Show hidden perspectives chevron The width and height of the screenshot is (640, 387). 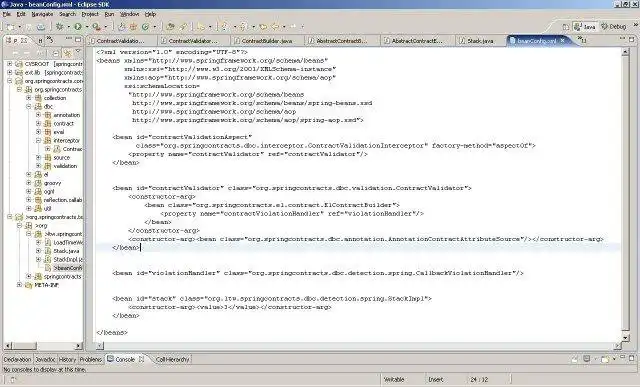point(636,25)
